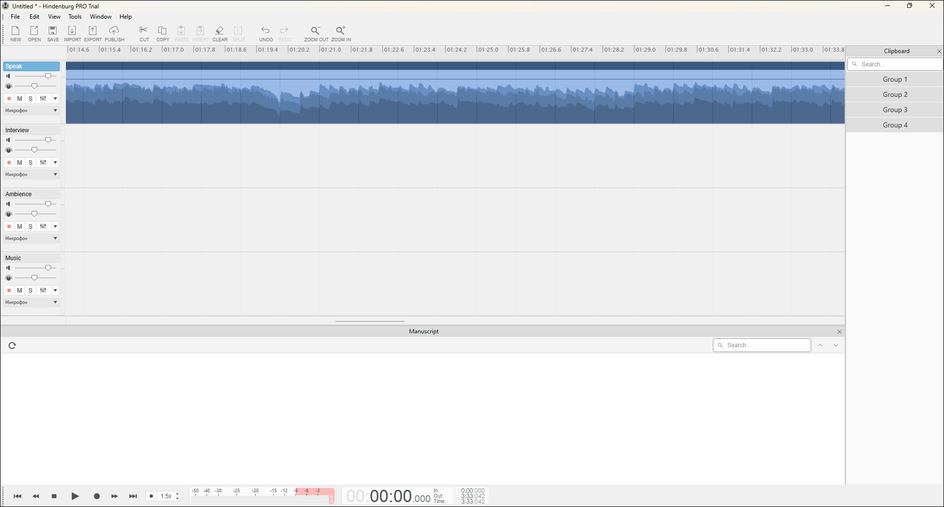
Task: Click the Interview track pan slider
Action: coord(35,150)
